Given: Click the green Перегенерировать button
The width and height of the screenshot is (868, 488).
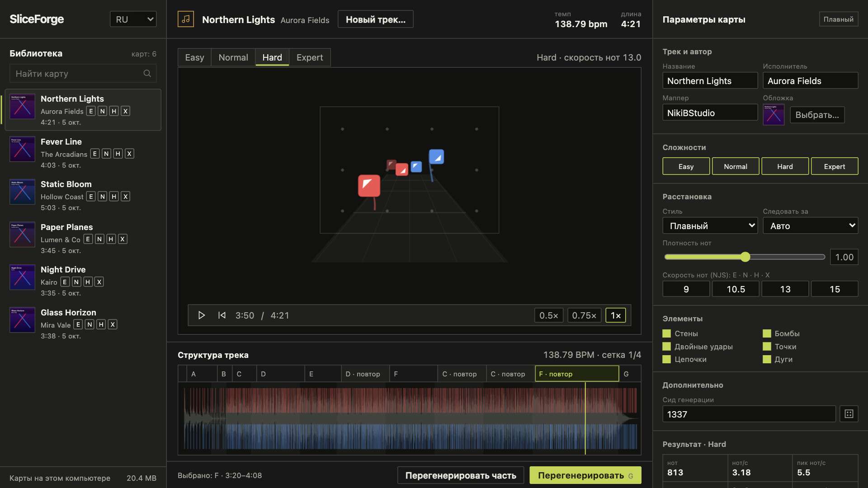Looking at the screenshot, I should click(x=585, y=475).
